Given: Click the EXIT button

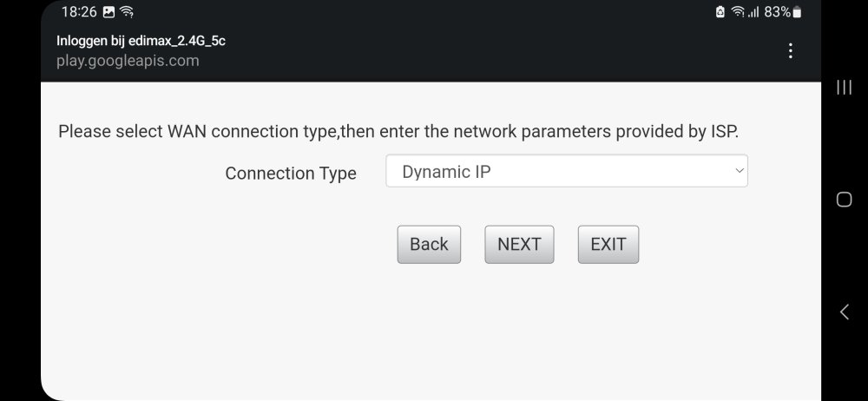Looking at the screenshot, I should point(608,245).
